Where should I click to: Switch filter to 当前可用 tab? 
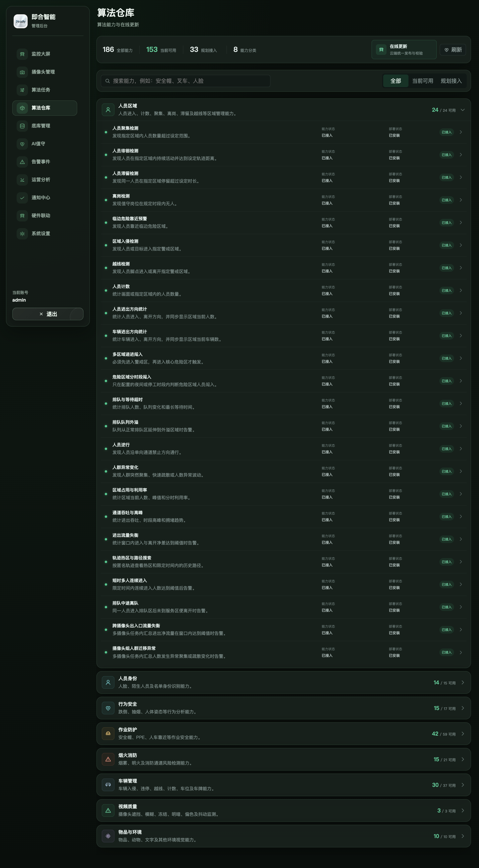click(x=422, y=81)
